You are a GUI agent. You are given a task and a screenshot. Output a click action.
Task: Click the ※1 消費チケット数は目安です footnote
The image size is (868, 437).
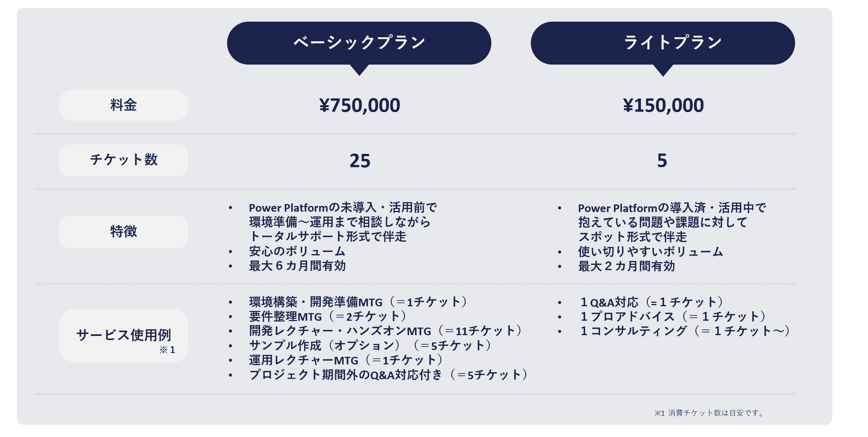(709, 413)
